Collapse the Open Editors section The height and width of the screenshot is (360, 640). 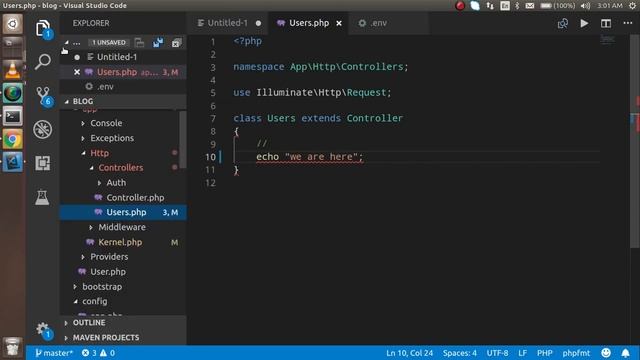tap(67, 42)
